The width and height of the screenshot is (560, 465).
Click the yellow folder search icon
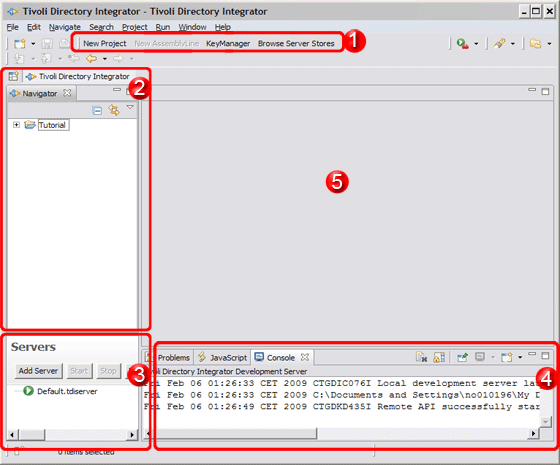535,44
